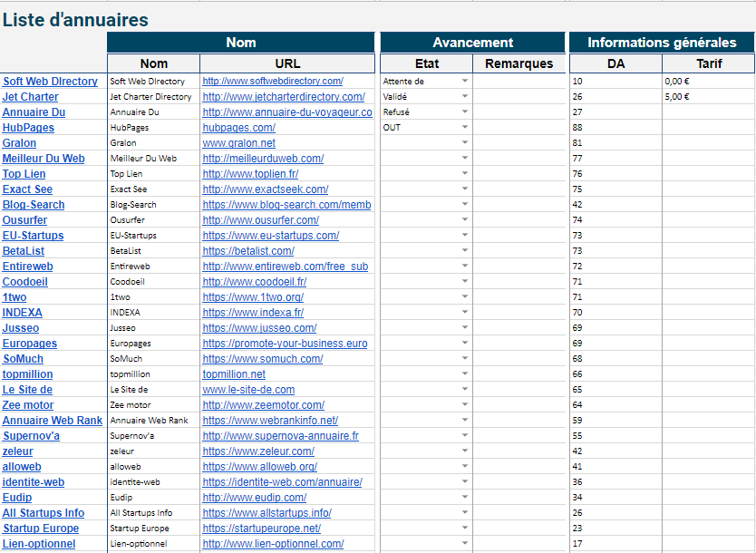This screenshot has height=553, width=756.
Task: Expand the Etat dropdown in the Jusseo row
Action: tap(465, 328)
